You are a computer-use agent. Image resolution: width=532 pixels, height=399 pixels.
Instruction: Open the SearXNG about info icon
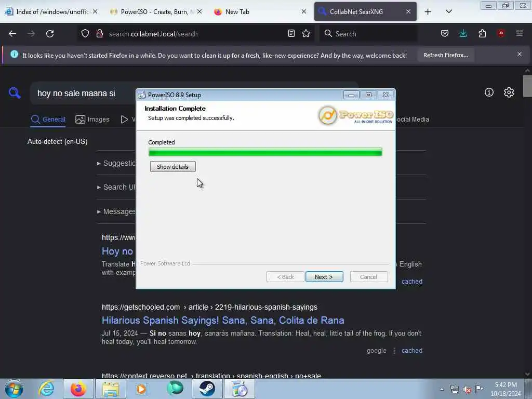(x=489, y=92)
